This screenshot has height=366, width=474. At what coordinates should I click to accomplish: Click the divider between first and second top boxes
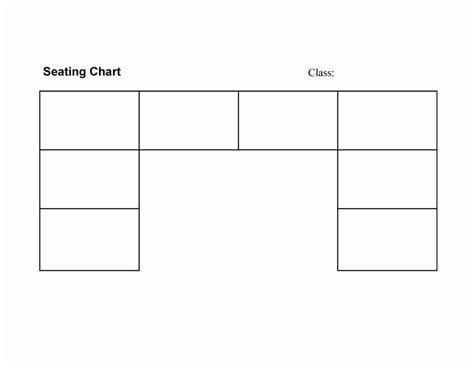[139, 120]
